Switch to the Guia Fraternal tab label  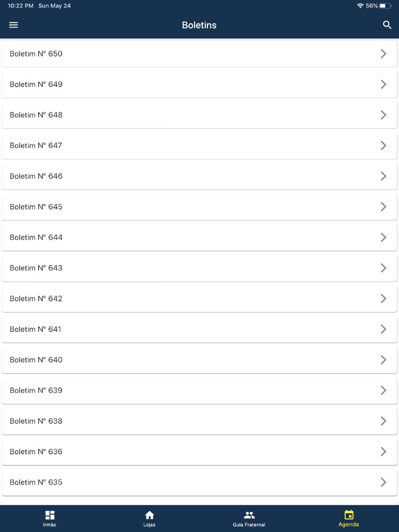click(249, 525)
